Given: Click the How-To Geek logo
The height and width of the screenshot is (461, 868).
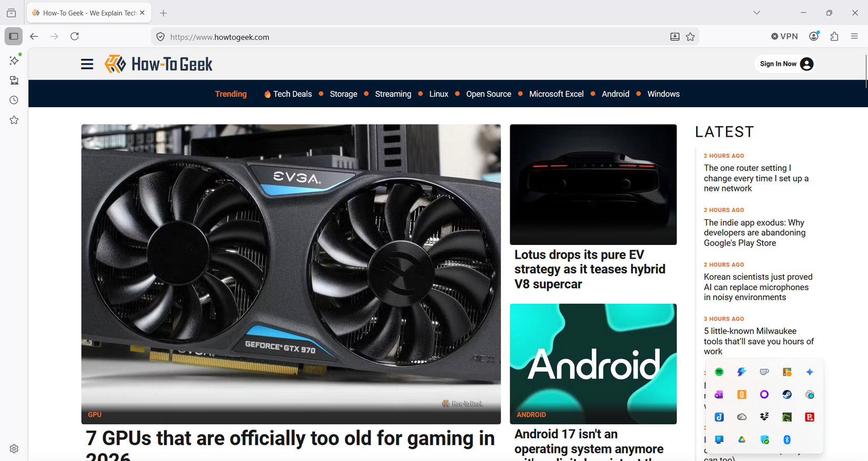Looking at the screenshot, I should coord(158,64).
